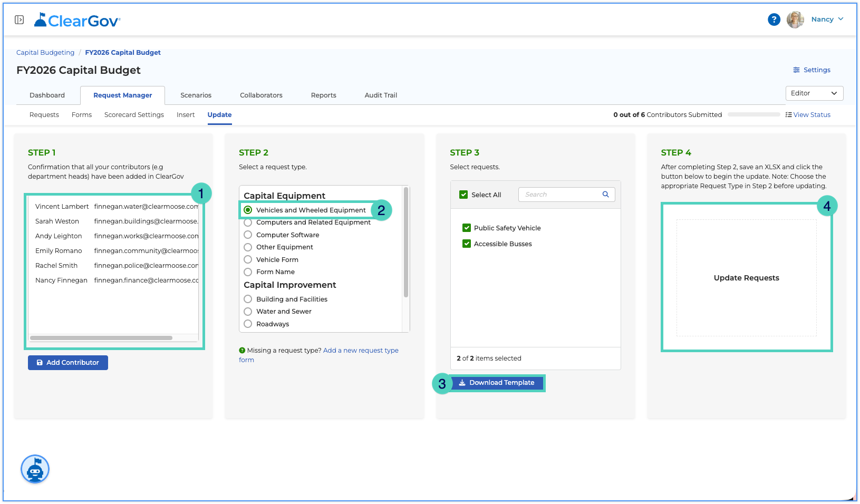The width and height of the screenshot is (860, 504).
Task: Toggle the sidebar panel icon
Action: coord(19,20)
